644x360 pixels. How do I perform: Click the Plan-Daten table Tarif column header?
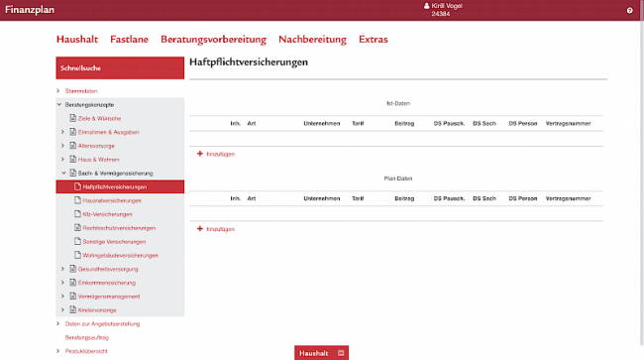coord(358,198)
